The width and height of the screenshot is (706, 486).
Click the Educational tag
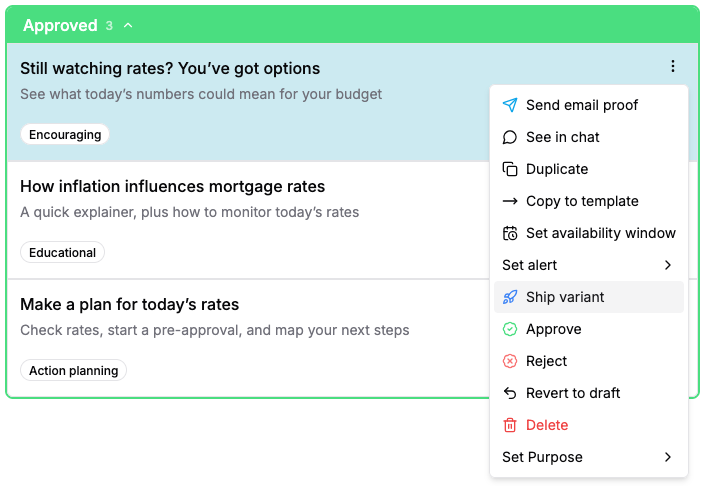pos(62,253)
